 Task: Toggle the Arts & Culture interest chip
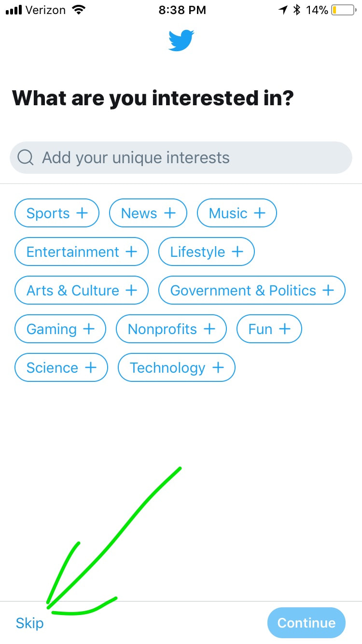[x=82, y=290]
